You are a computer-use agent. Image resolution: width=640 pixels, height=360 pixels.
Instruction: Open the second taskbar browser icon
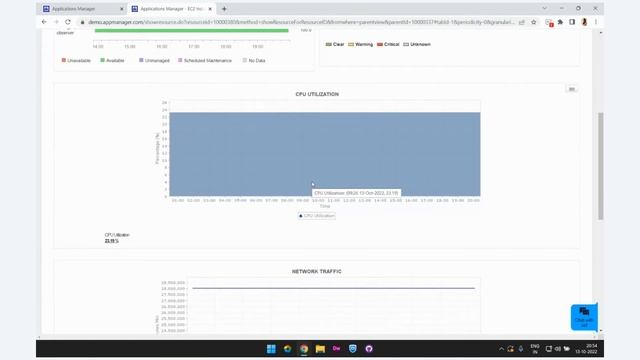tap(287, 349)
